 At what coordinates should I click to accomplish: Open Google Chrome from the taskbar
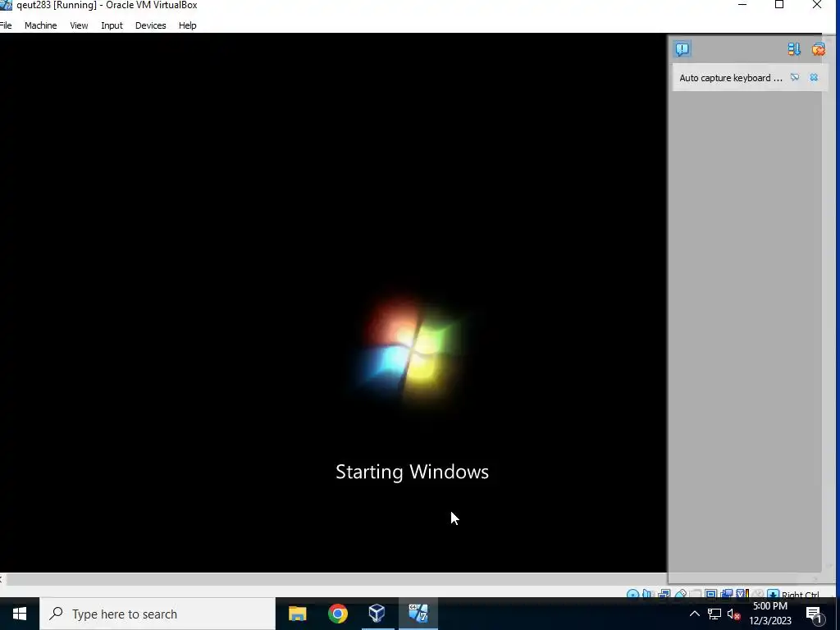(337, 614)
